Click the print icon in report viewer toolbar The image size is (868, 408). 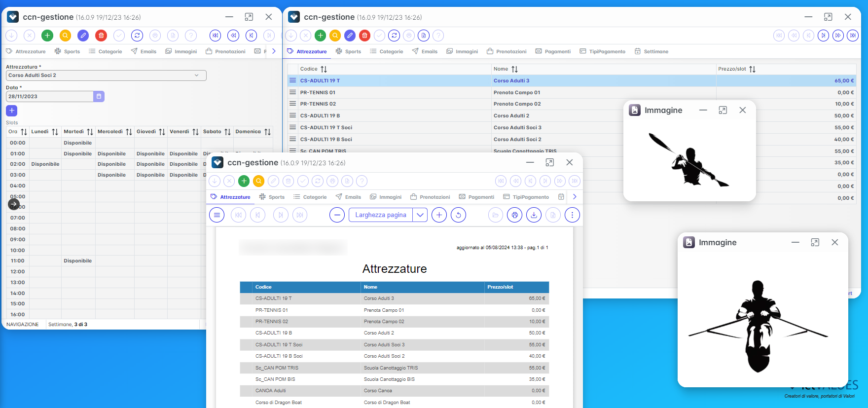pyautogui.click(x=514, y=215)
